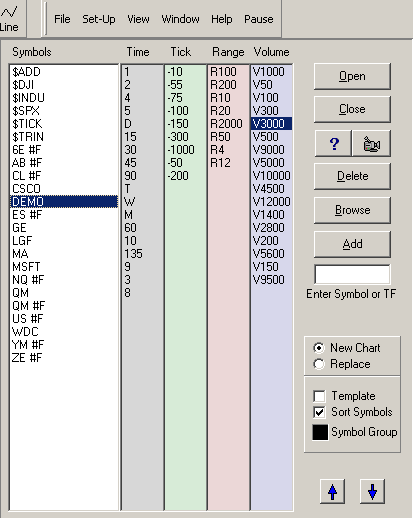This screenshot has width=413, height=519.
Task: Click the video camera icon button
Action: pos(371,144)
